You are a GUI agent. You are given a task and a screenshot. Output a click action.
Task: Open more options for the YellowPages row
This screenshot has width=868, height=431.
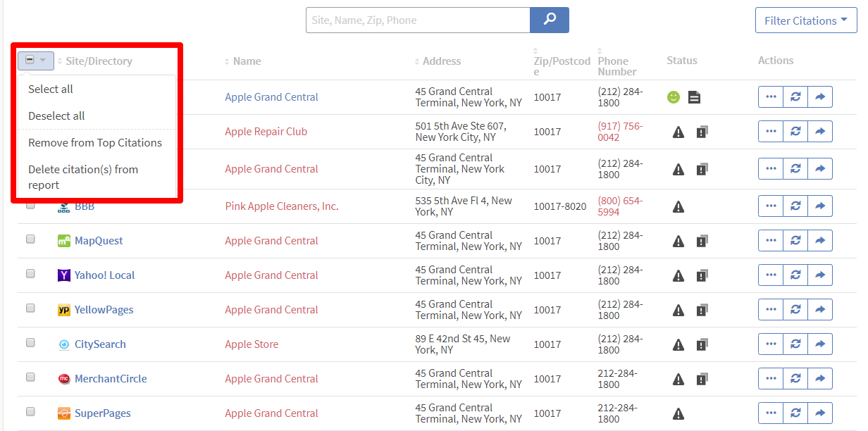771,310
